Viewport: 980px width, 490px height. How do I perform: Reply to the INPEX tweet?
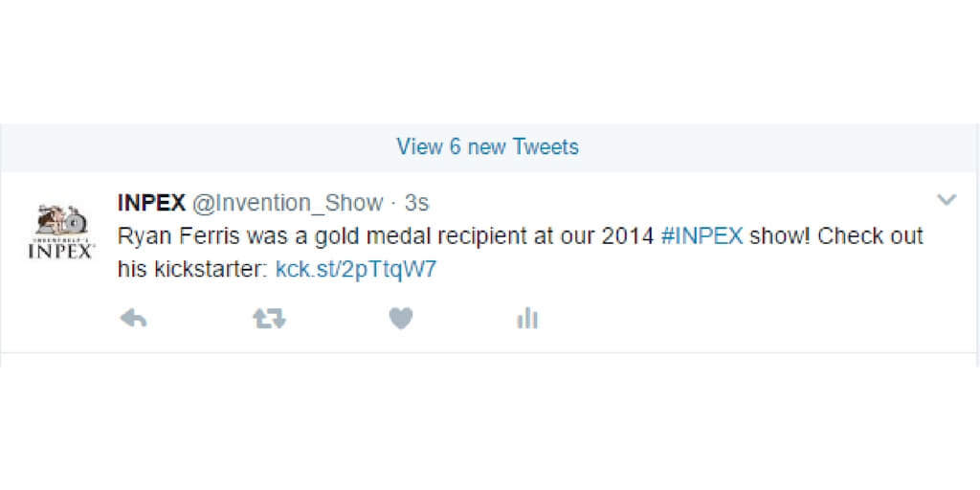click(133, 320)
